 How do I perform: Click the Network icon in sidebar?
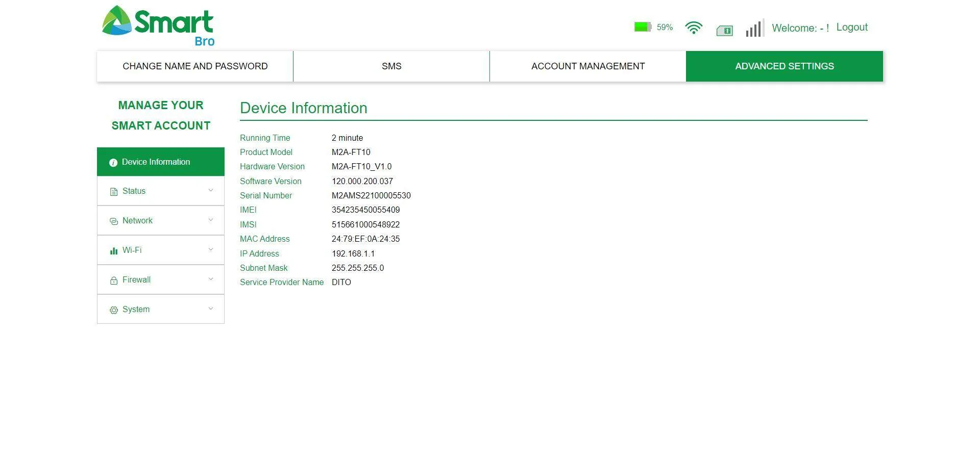tap(114, 221)
